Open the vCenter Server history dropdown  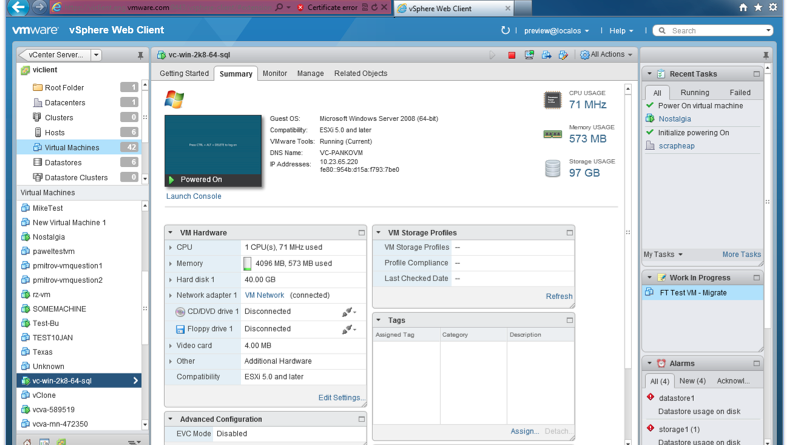point(96,55)
